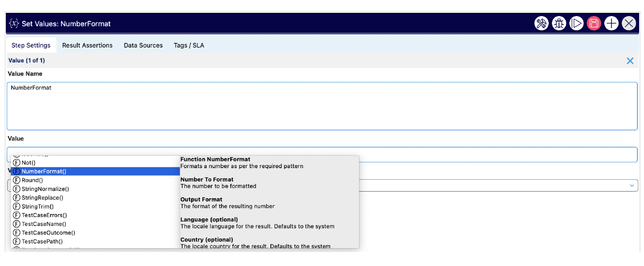Select TestCaseErrors() from the suggestions
Screen dimensions: 644x266
point(96,215)
